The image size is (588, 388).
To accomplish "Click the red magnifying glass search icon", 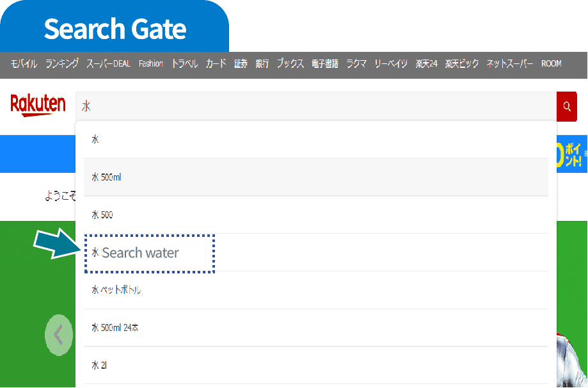I will point(566,106).
